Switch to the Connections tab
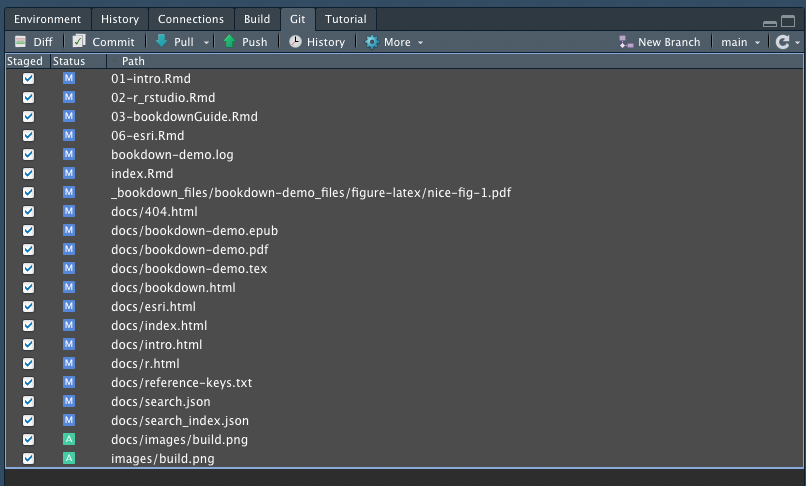This screenshot has height=486, width=806. point(191,20)
